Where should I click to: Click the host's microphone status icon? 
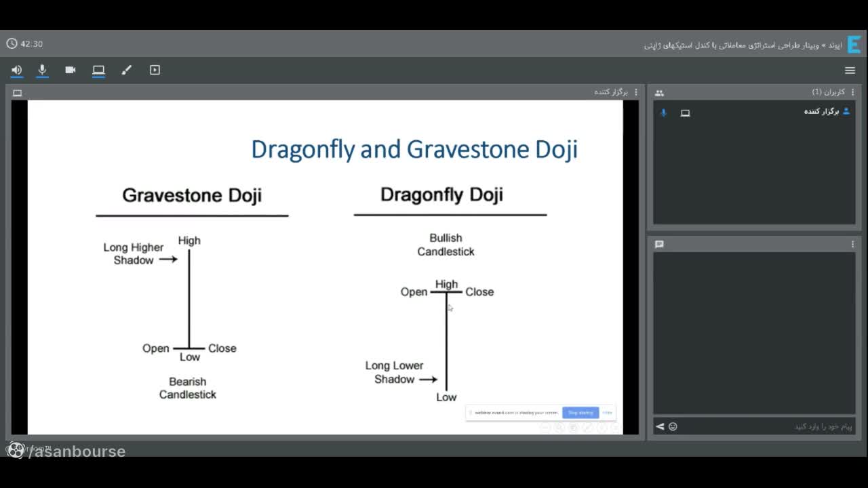click(x=663, y=113)
